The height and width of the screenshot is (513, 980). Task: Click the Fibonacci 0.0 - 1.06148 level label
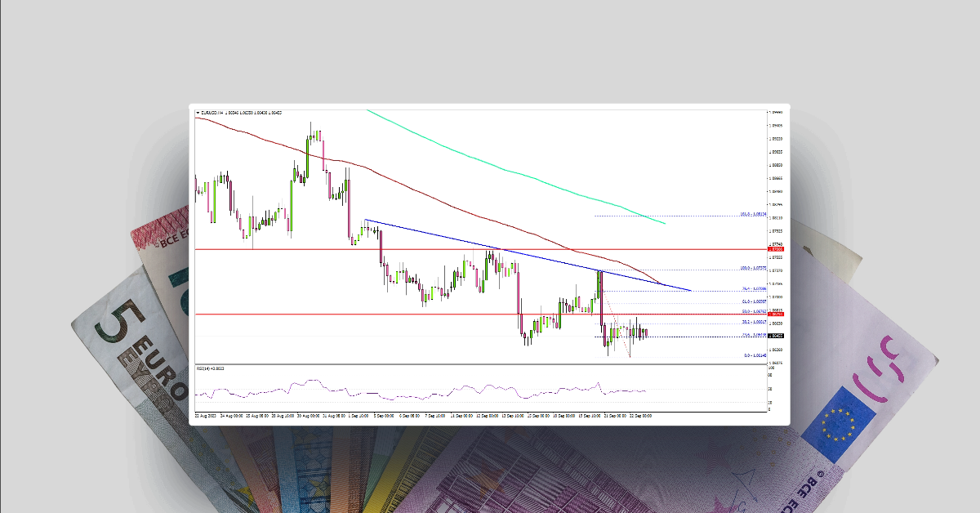[751, 355]
